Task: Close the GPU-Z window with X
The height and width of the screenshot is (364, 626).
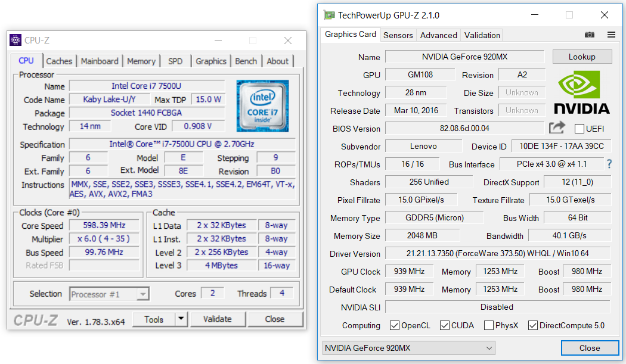Action: point(605,15)
